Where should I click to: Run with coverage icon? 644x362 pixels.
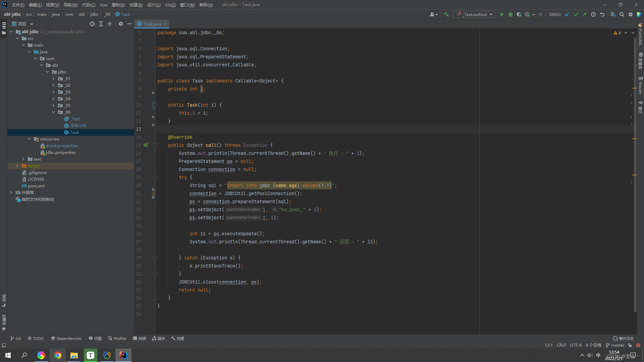tap(519, 14)
